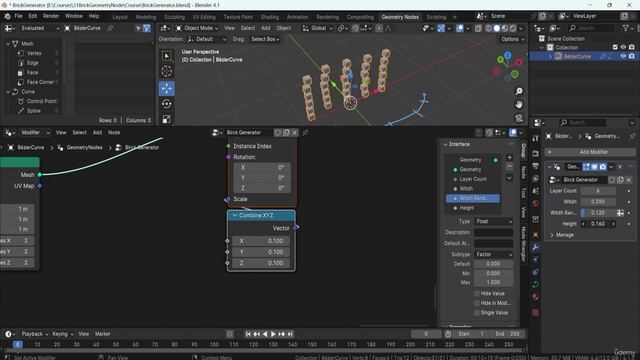This screenshot has height=360, width=640.
Task: Switch to the Shading workspace tab
Action: [270, 17]
